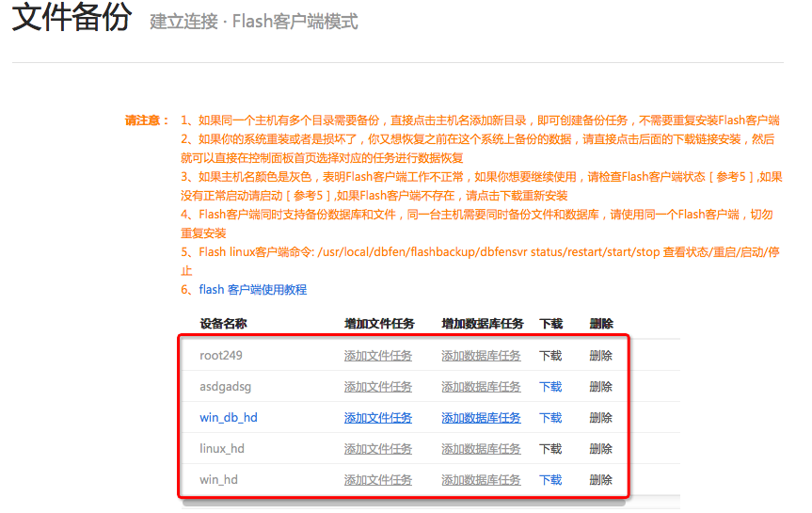Delete the linux_hd device

[600, 449]
